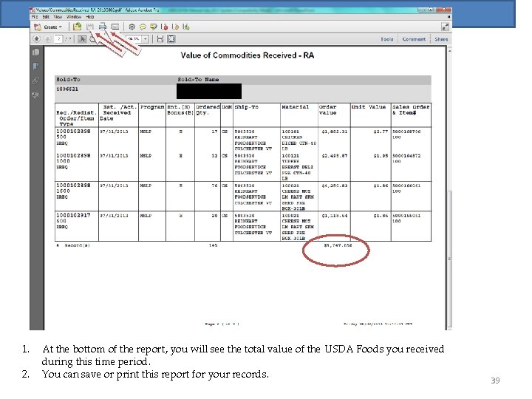Open the Window menu
532x399 pixels.
click(x=74, y=16)
